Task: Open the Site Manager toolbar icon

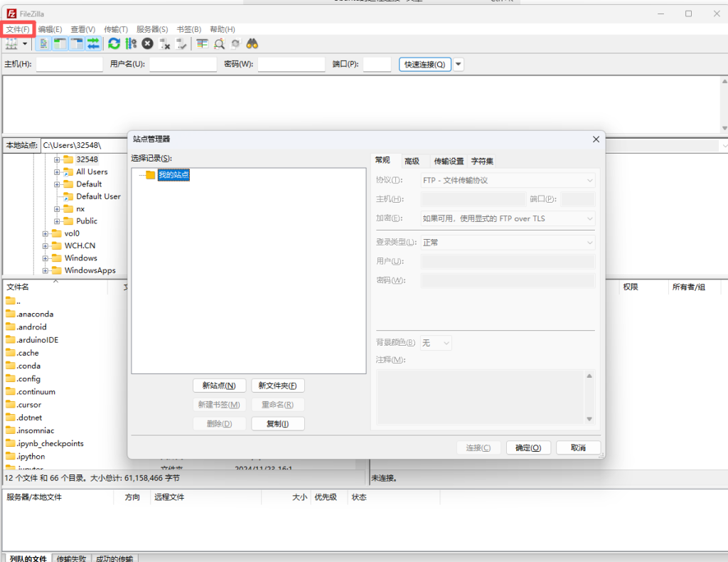Action: click(x=11, y=44)
